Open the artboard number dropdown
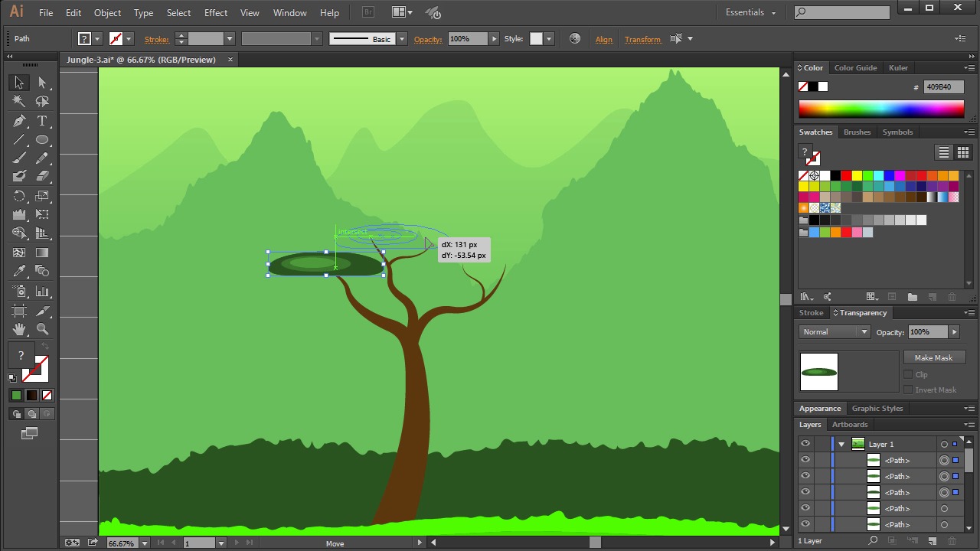The image size is (980, 551). [x=220, y=543]
